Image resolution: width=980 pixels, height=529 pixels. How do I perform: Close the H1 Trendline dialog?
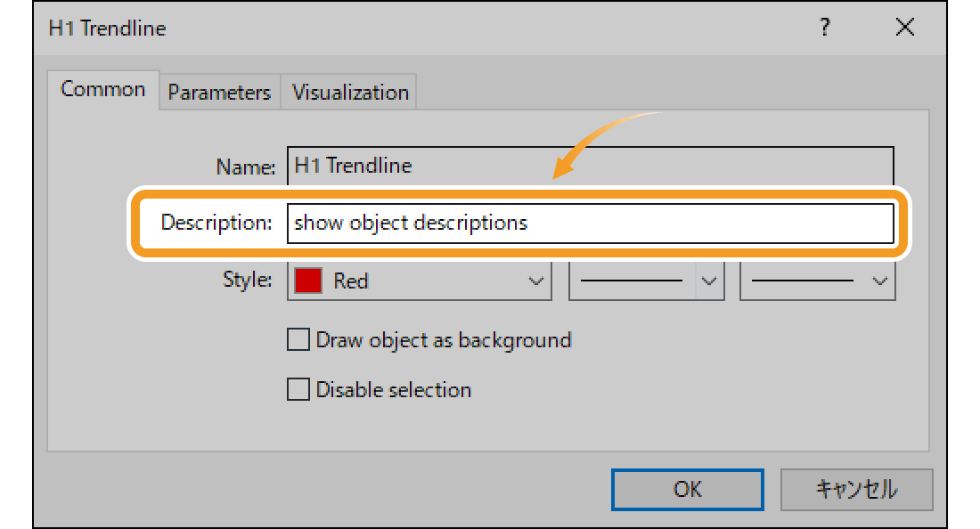pos(904,27)
